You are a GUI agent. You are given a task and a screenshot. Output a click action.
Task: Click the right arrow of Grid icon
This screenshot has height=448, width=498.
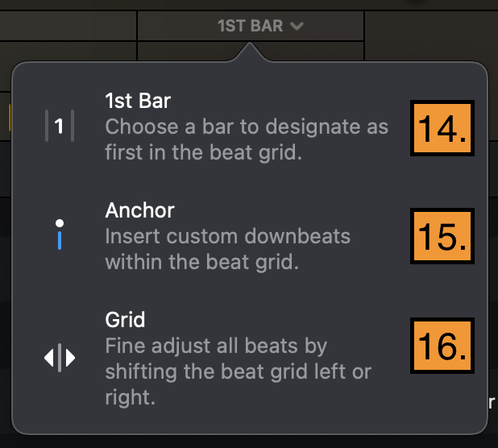[x=70, y=358]
